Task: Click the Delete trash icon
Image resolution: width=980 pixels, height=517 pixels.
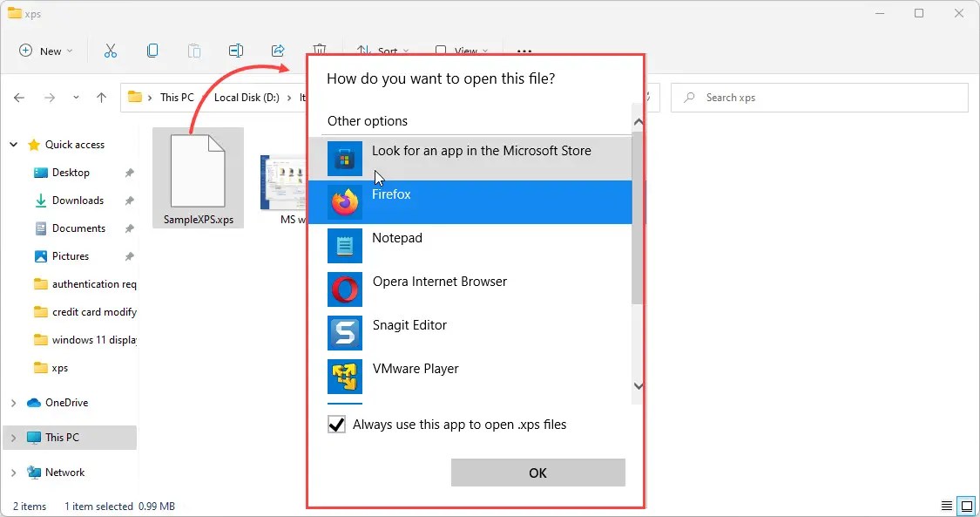Action: coord(320,51)
